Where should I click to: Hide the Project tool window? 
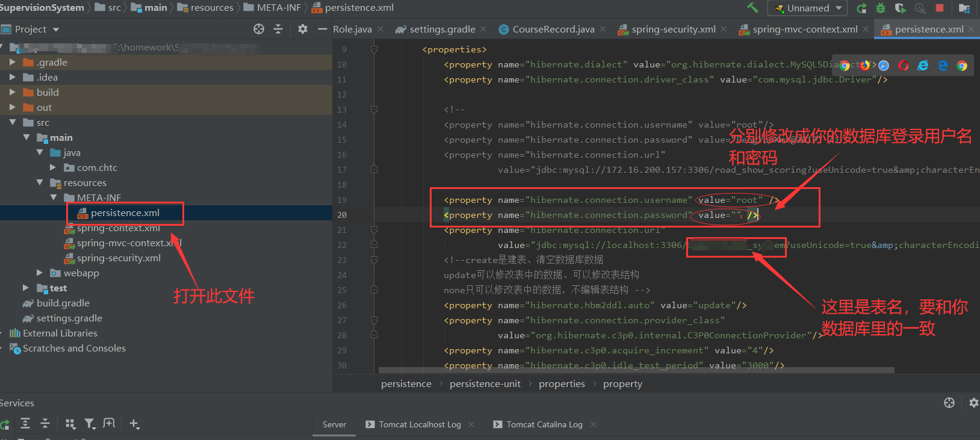[322, 29]
